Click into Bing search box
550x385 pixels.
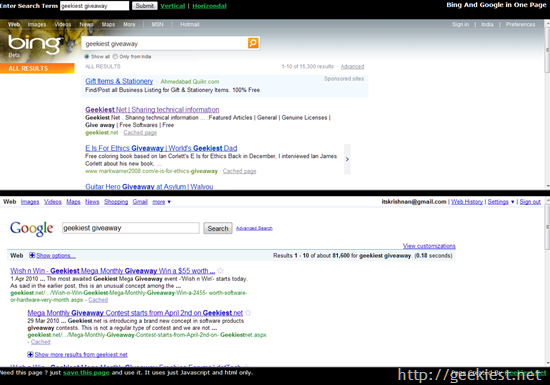(166, 43)
